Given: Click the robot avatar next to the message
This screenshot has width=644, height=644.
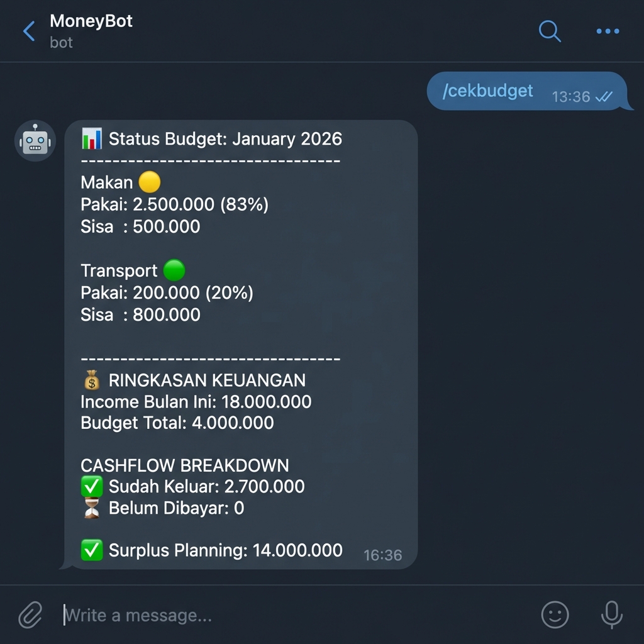Looking at the screenshot, I should [35, 141].
